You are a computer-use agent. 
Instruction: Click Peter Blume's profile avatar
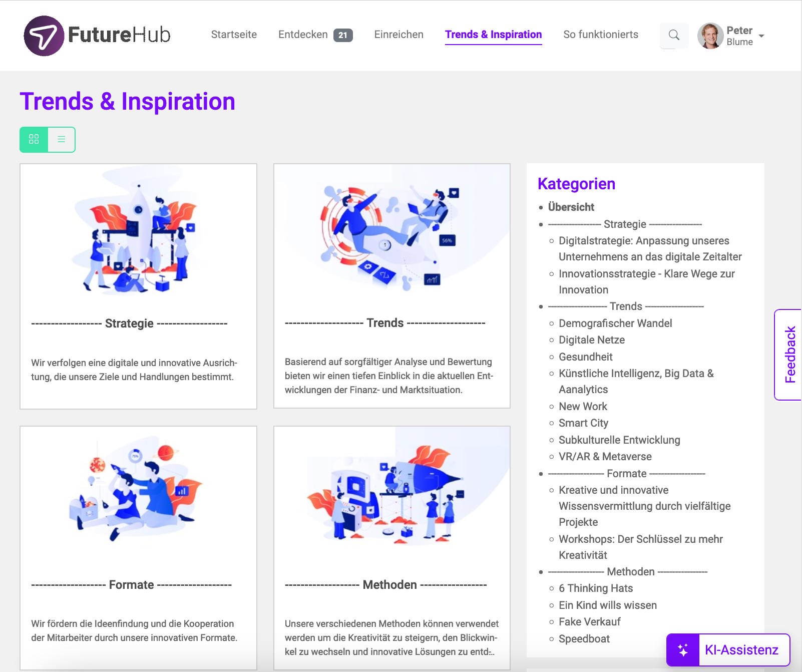pyautogui.click(x=710, y=36)
